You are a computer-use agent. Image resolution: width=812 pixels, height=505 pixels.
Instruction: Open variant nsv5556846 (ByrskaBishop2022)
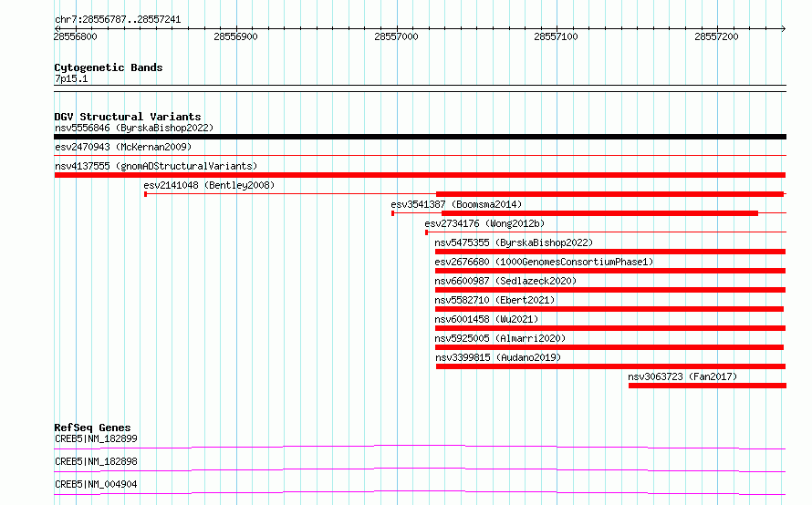point(134,128)
